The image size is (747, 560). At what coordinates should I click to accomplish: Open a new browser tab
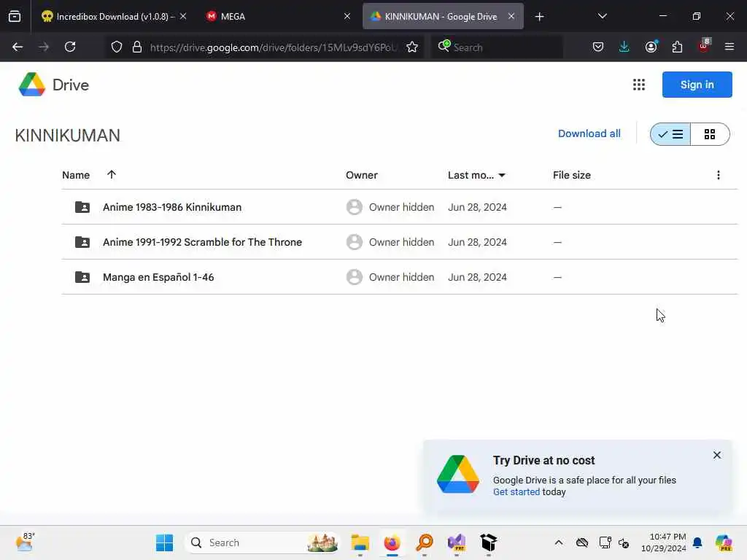(539, 17)
